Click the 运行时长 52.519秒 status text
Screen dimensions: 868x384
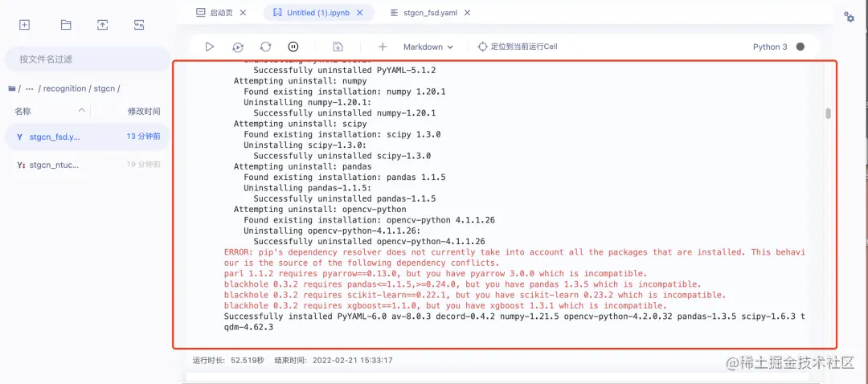pos(228,360)
